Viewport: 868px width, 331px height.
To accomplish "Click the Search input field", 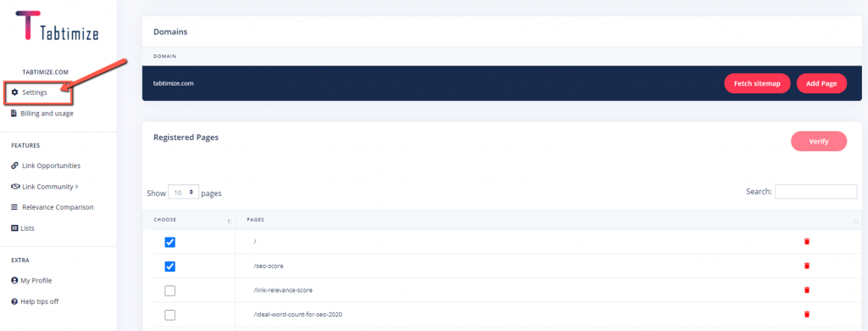I will click(x=816, y=191).
